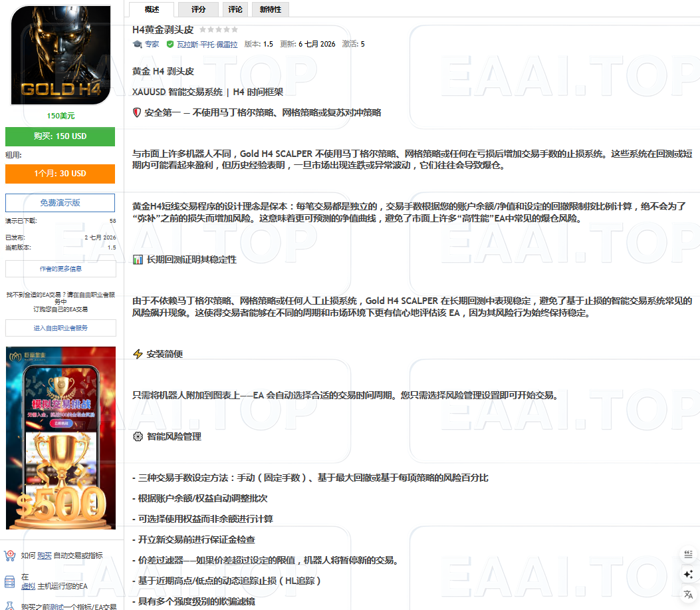The width and height of the screenshot is (700, 610).
Task: Click the 当前版本 row in sidebar
Action: coord(60,247)
